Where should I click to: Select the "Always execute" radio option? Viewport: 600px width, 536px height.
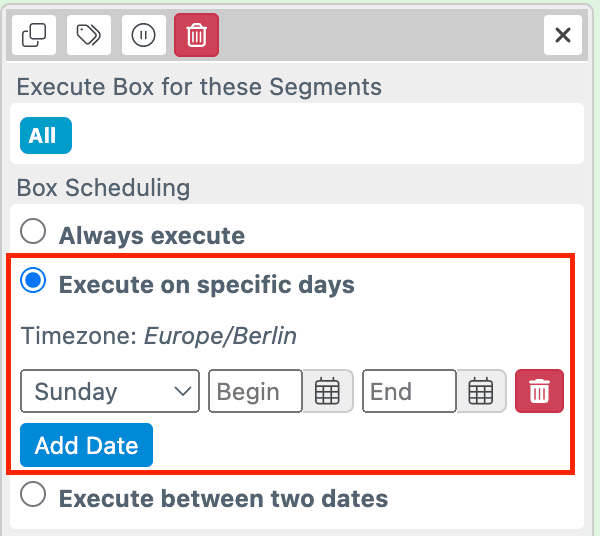pos(34,233)
